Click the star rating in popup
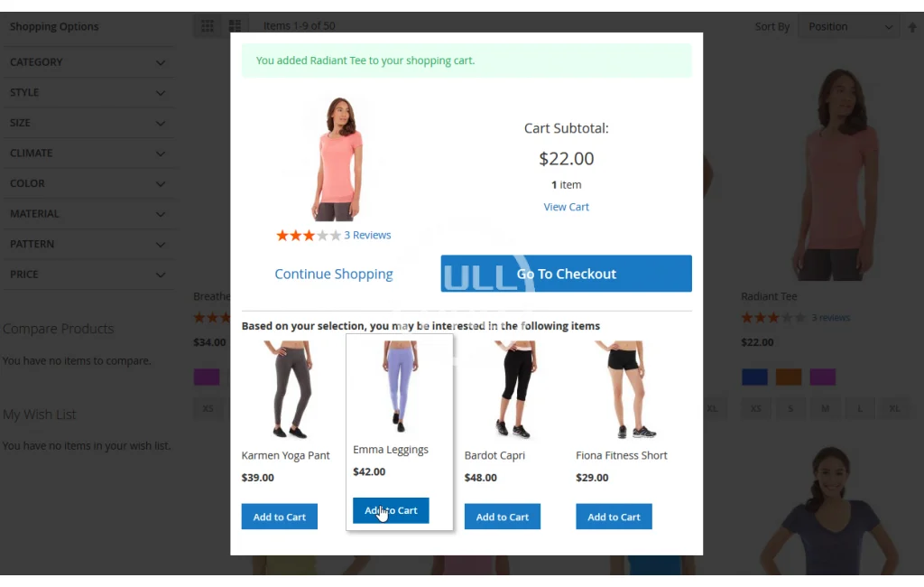The height and width of the screenshot is (587, 924). (309, 236)
